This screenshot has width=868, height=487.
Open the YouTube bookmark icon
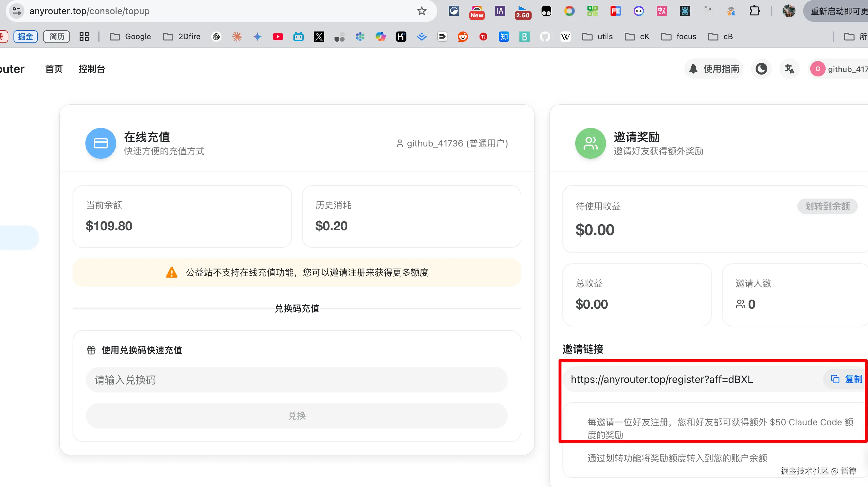pos(278,36)
